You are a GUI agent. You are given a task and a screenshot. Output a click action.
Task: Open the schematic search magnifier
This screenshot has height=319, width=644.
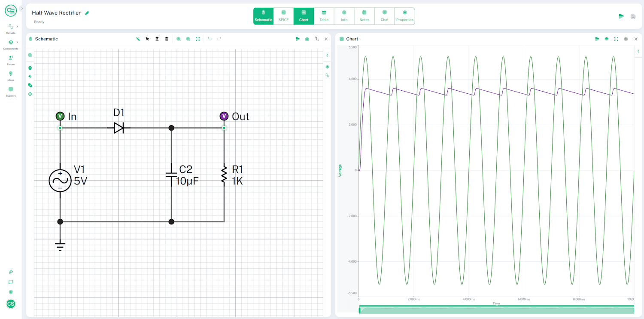[x=30, y=55]
